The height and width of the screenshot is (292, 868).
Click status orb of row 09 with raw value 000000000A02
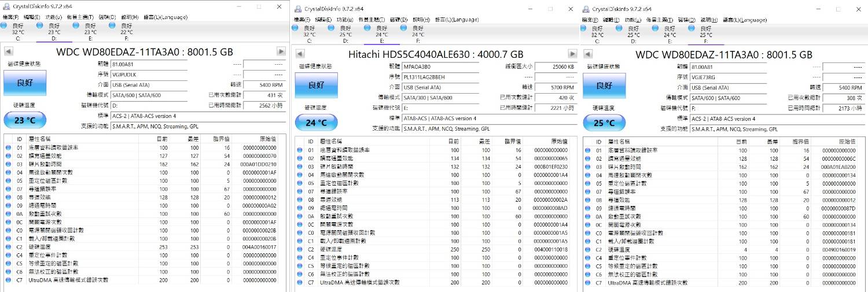click(x=8, y=205)
